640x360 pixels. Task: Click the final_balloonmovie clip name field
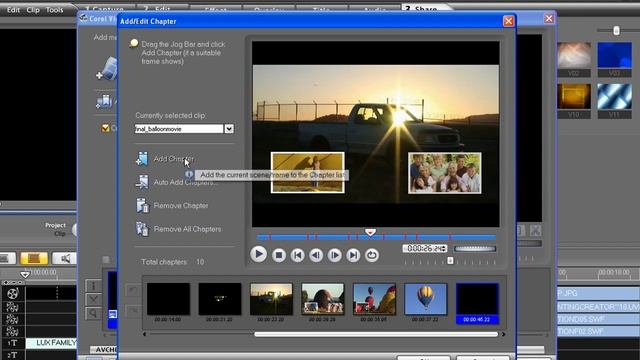[179, 129]
